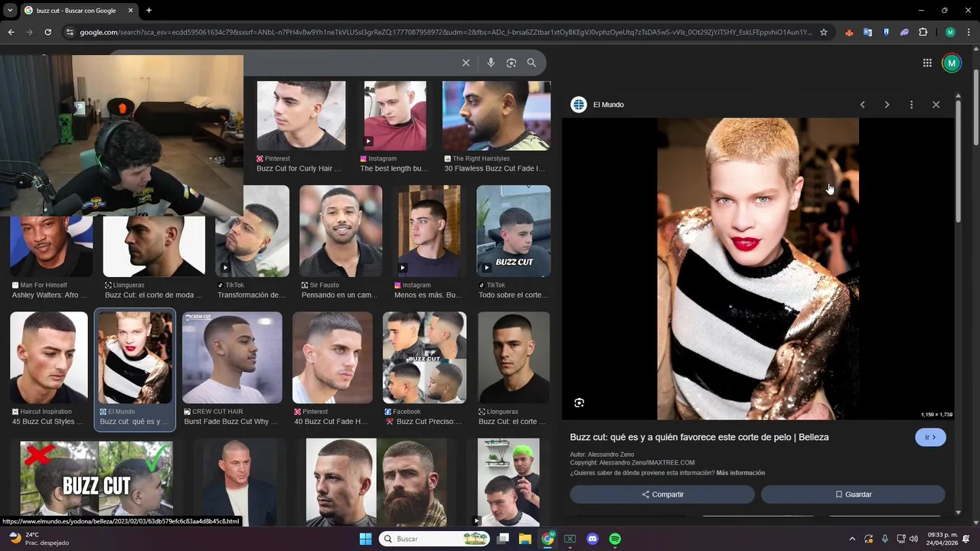980x551 pixels.
Task: Open the Chrome profile avatar in toolbar
Action: click(950, 32)
